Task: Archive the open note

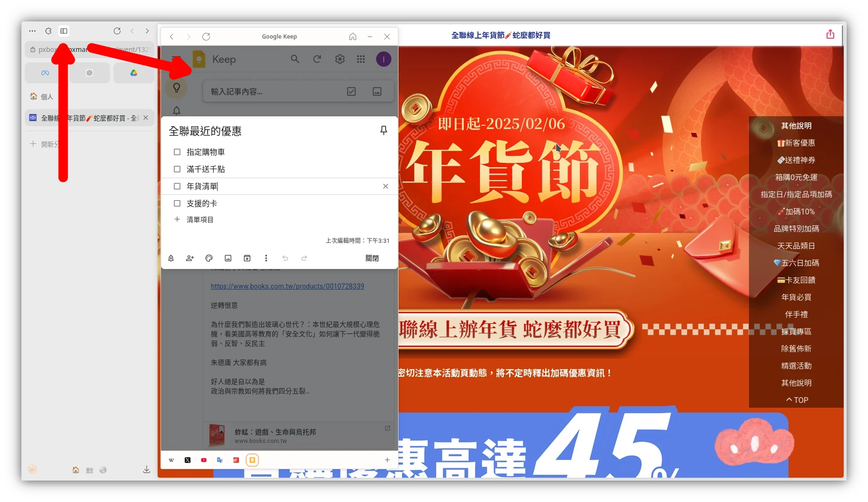Action: pos(247,258)
